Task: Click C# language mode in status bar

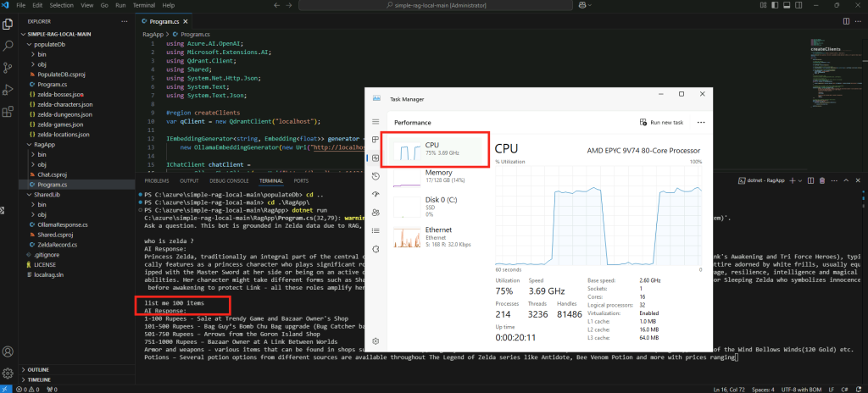Action: tap(845, 389)
